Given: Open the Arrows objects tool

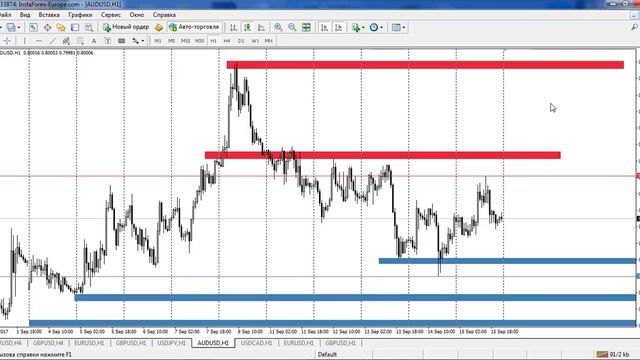Looking at the screenshot, I should coord(135,41).
